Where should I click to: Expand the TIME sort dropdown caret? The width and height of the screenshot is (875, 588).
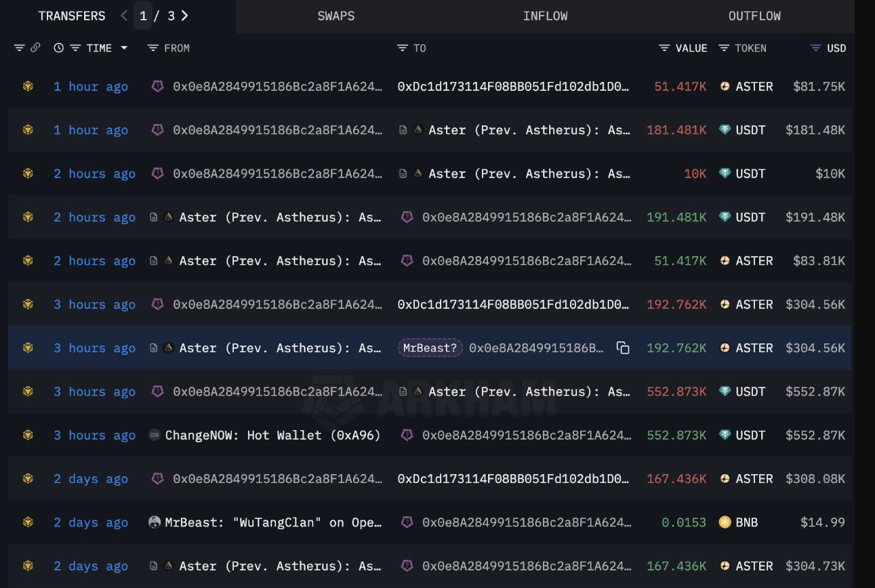pos(124,48)
